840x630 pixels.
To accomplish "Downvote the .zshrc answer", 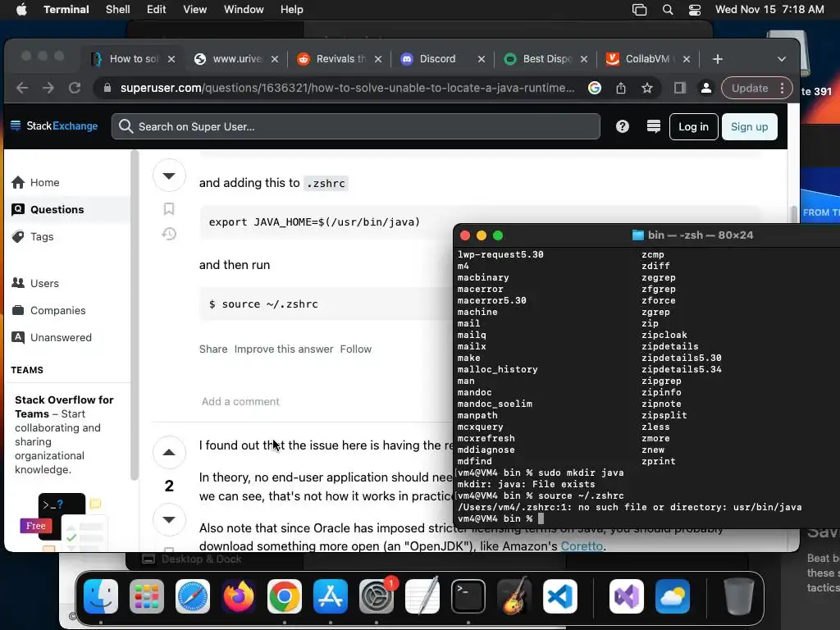I will click(169, 176).
